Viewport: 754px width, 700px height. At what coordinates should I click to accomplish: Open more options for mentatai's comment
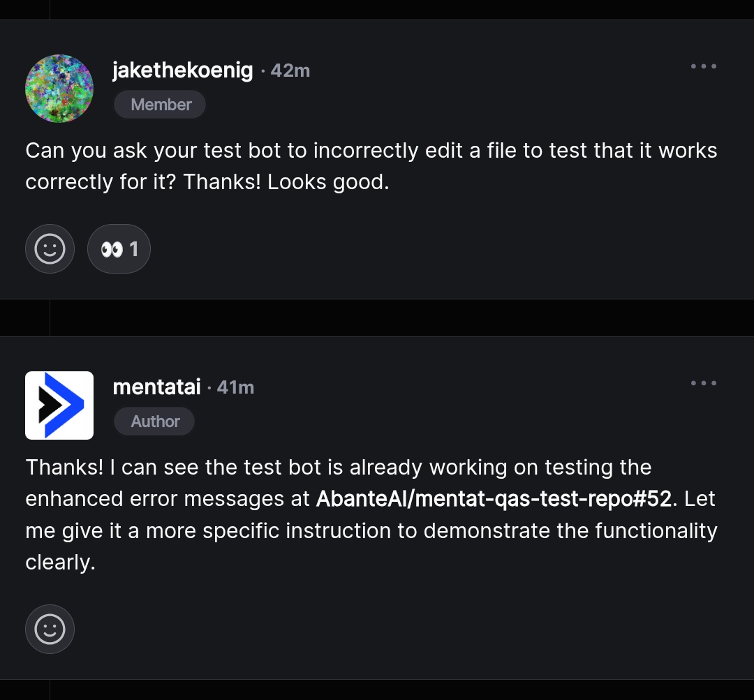[x=704, y=383]
